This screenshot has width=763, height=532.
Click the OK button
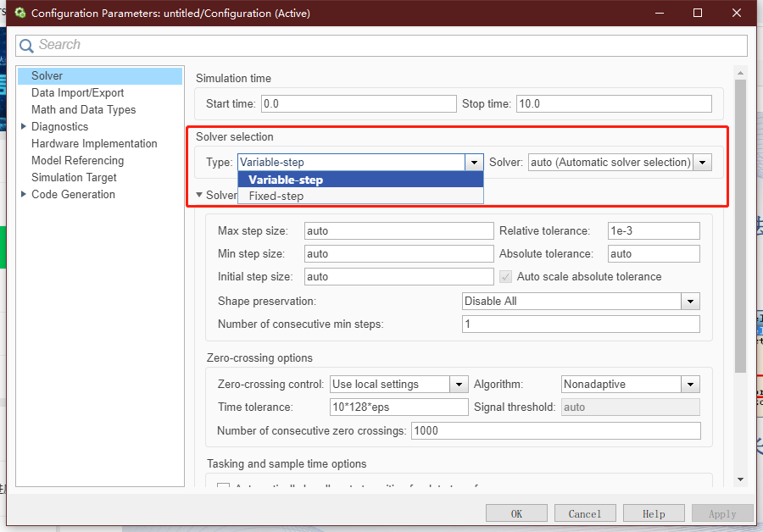coord(516,514)
